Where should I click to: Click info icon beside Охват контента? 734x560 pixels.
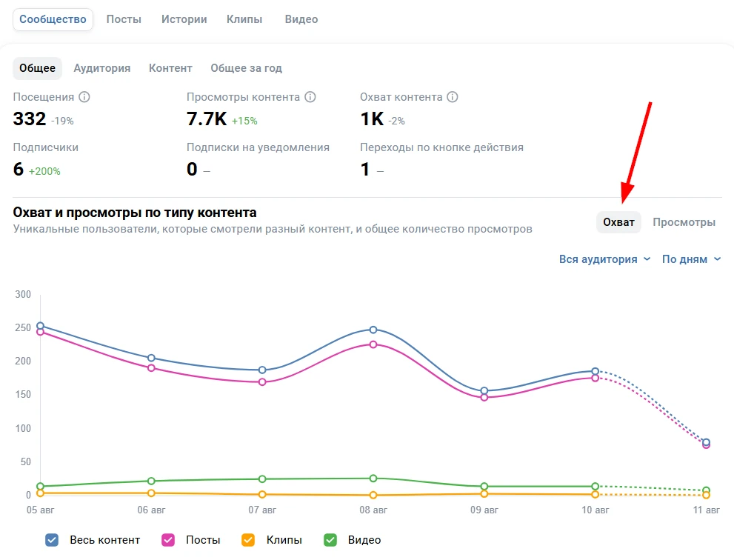(x=453, y=97)
